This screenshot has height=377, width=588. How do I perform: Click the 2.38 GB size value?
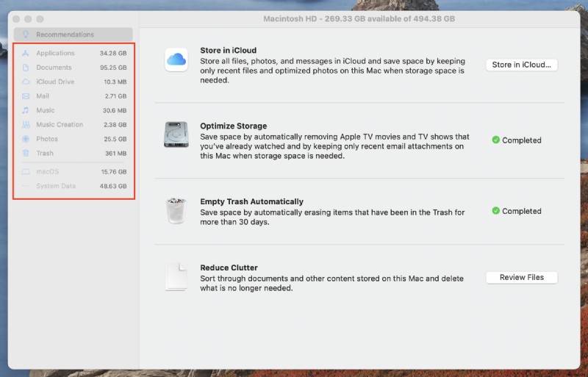click(x=115, y=124)
